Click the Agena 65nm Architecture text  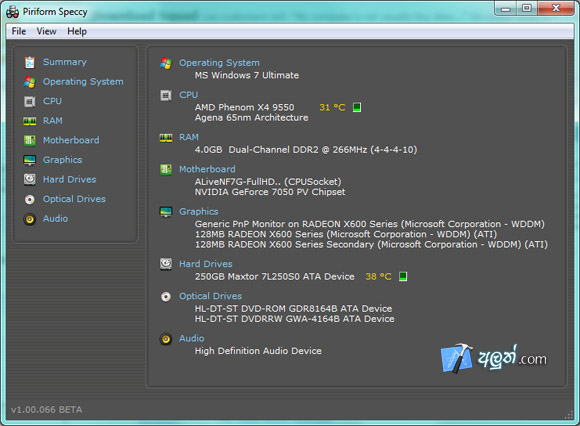(252, 118)
